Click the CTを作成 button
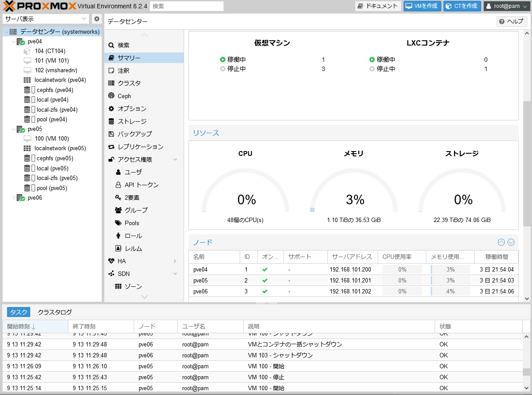The width and height of the screenshot is (532, 395). coord(462,6)
